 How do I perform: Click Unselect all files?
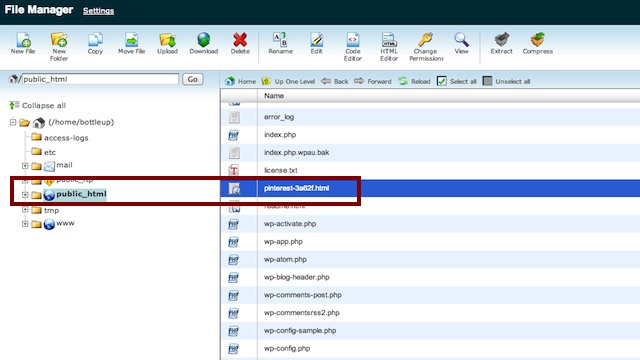pos(506,81)
